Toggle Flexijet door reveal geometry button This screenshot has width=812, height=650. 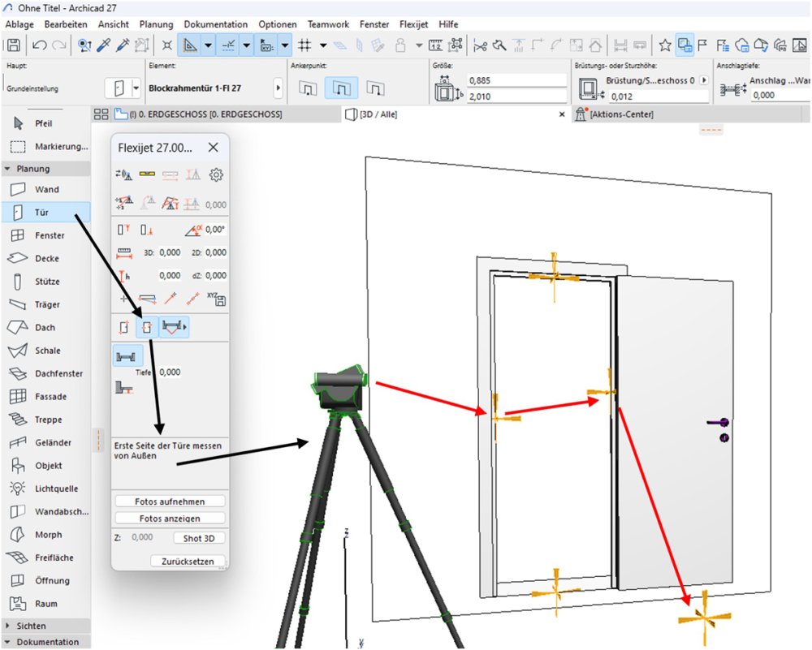pos(174,327)
